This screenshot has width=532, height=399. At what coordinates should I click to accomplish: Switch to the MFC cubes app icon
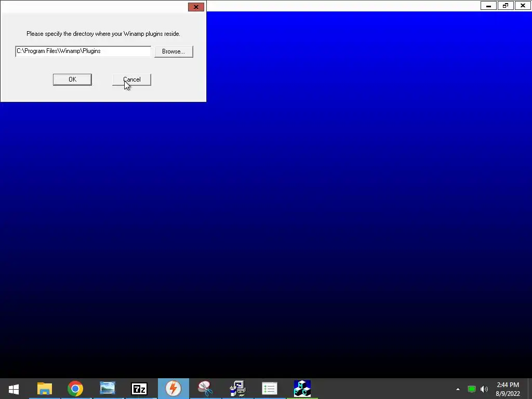302,389
